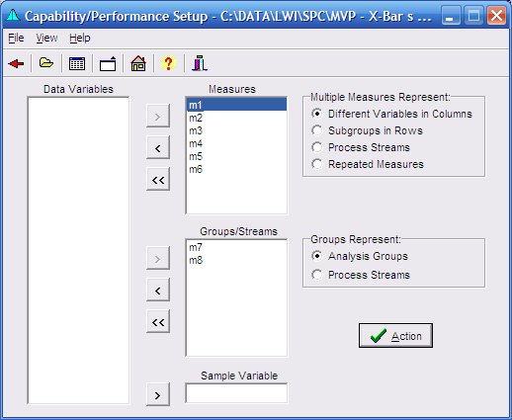Choose Repeated Measures radio button

pos(368,164)
